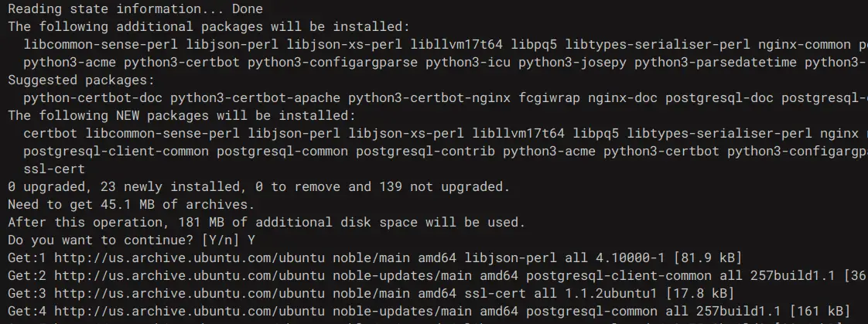The image size is (868, 324).
Task: Click the ssl-cert archive URL in Get:3
Action: tap(190, 293)
